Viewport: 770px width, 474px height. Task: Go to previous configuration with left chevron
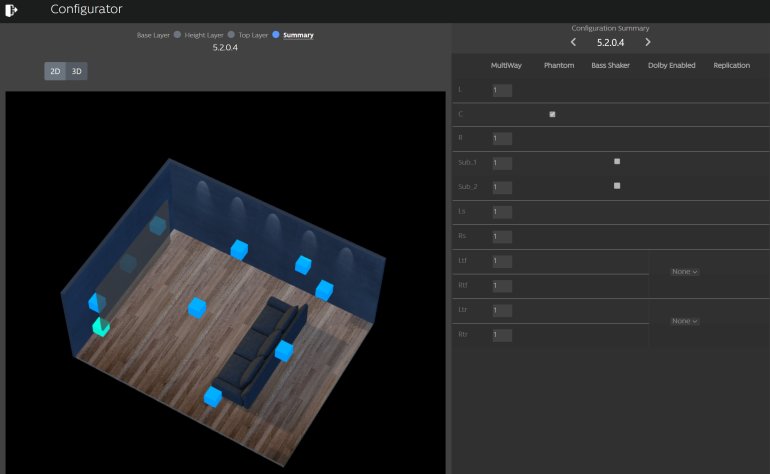click(x=573, y=42)
